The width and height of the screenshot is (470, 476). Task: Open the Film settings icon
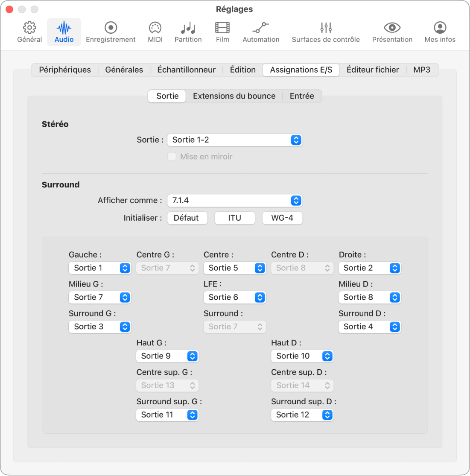(x=222, y=32)
